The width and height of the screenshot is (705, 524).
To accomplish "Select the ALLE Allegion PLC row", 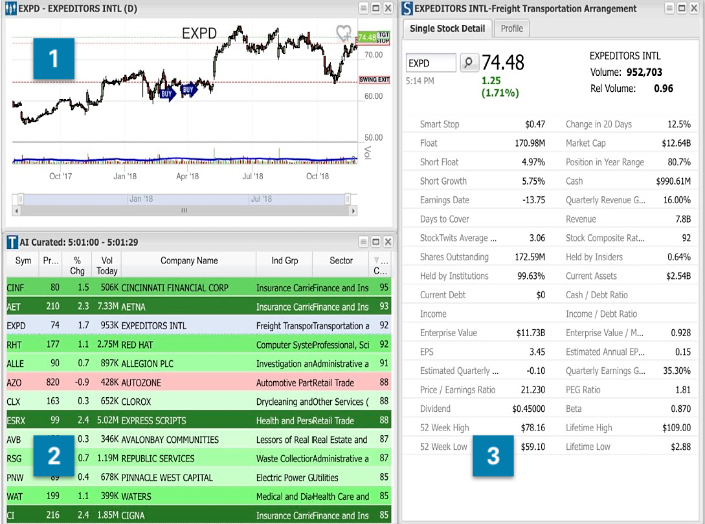I will [199, 363].
